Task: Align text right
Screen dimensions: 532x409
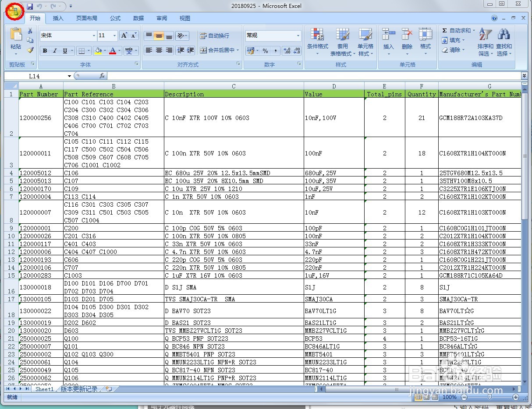Action: pos(169,50)
